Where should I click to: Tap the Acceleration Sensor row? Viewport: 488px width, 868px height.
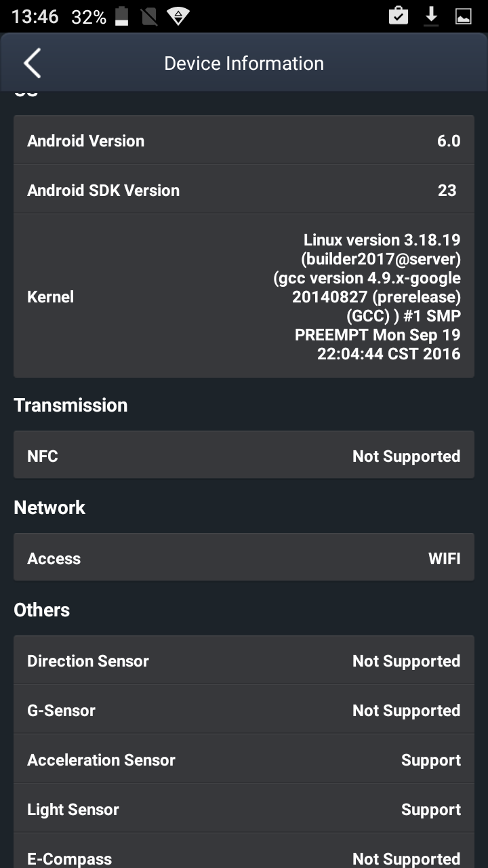[244, 759]
